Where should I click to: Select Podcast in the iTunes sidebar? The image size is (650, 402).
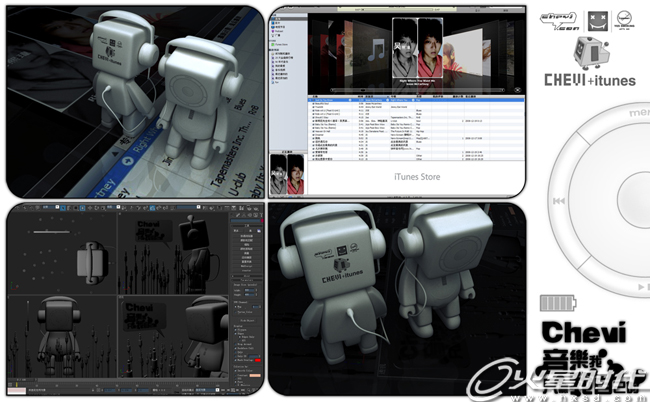pyautogui.click(x=278, y=31)
